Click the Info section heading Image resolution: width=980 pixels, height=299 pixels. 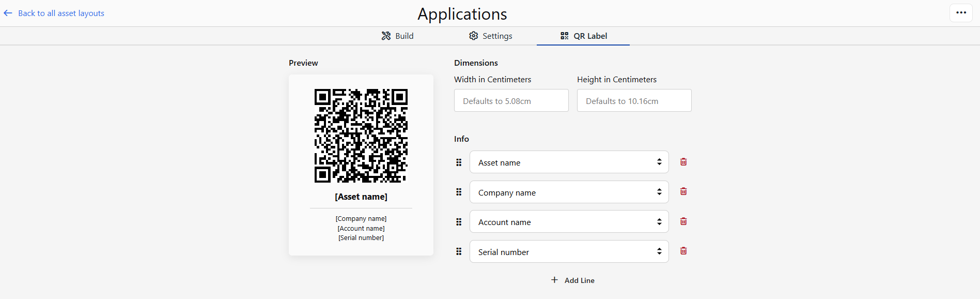pos(461,139)
